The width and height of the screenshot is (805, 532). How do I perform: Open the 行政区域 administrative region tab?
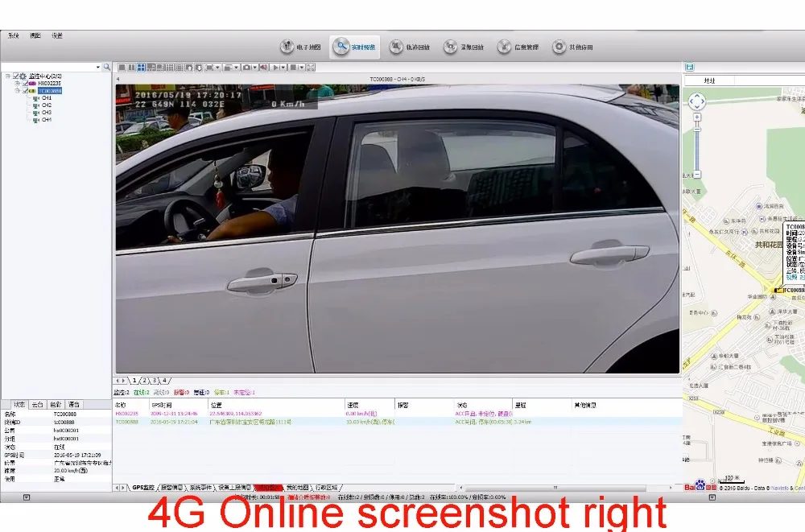point(326,487)
